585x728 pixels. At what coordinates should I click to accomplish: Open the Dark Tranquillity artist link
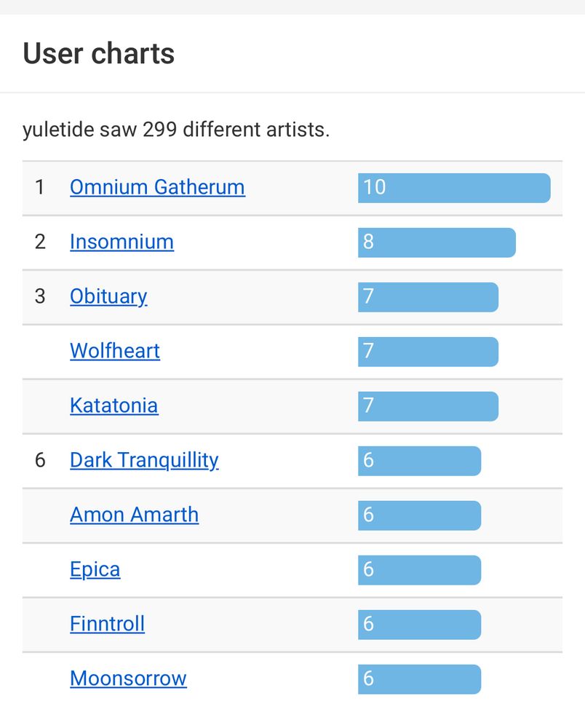pyautogui.click(x=144, y=461)
